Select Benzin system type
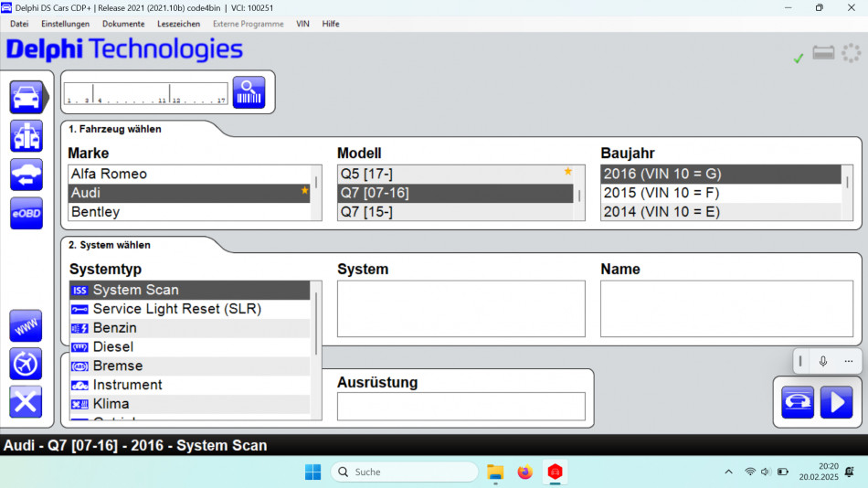The height and width of the screenshot is (488, 868). click(189, 328)
